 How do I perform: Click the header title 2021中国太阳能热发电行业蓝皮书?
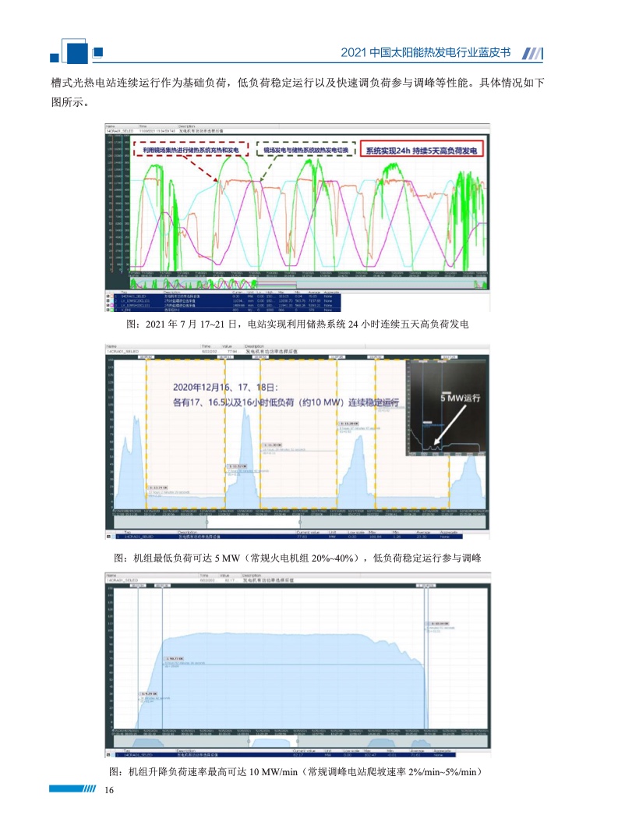(426, 53)
